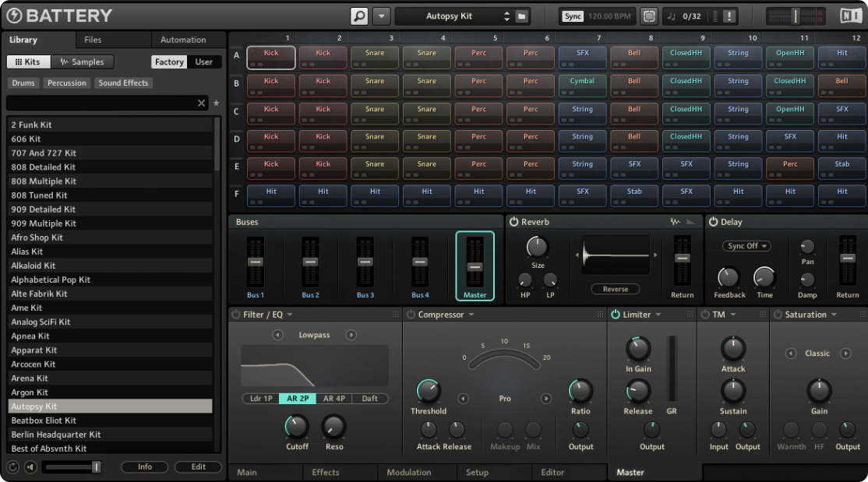
Task: Click the kit preset up/down arrows
Action: 506,16
